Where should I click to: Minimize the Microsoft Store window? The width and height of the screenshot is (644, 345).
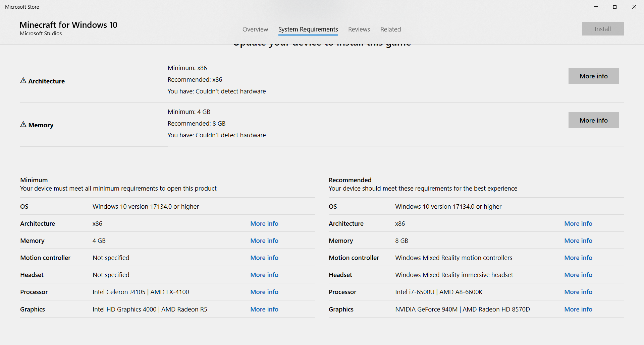[x=596, y=7]
